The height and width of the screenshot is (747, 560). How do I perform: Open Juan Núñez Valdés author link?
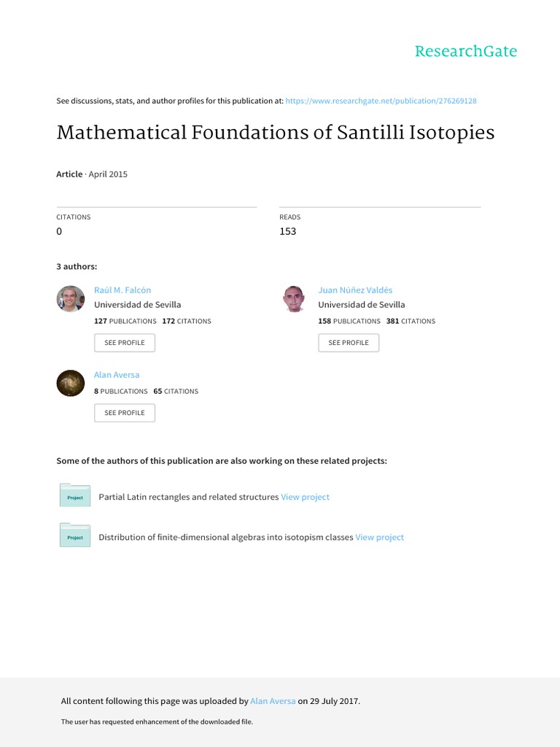coord(355,290)
